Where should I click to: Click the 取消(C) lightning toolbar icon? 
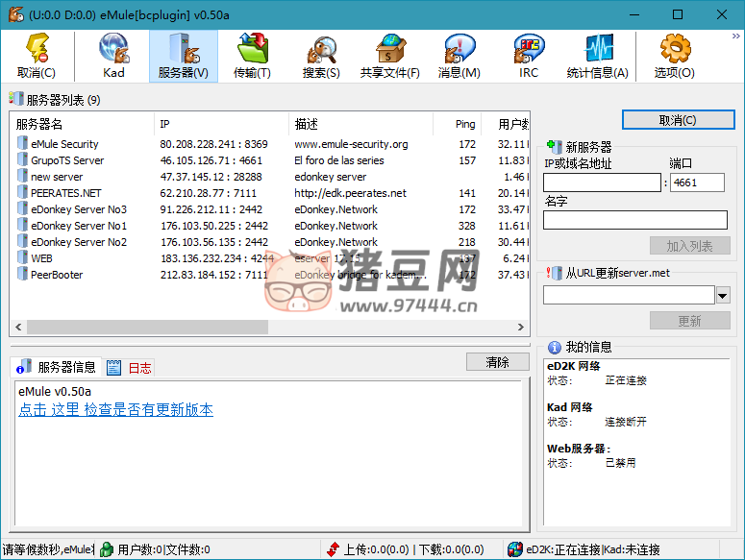click(37, 56)
